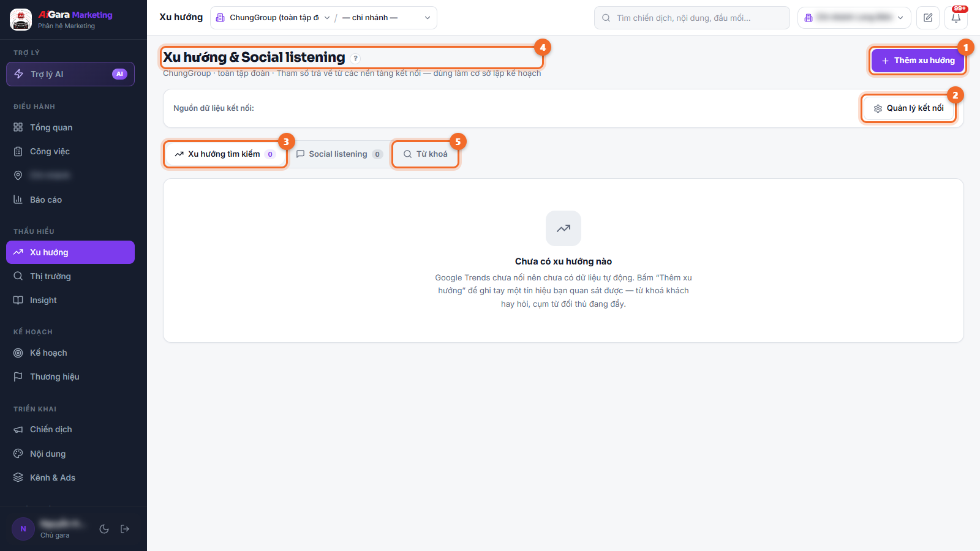Click Quản lý kết nối button

click(909, 108)
